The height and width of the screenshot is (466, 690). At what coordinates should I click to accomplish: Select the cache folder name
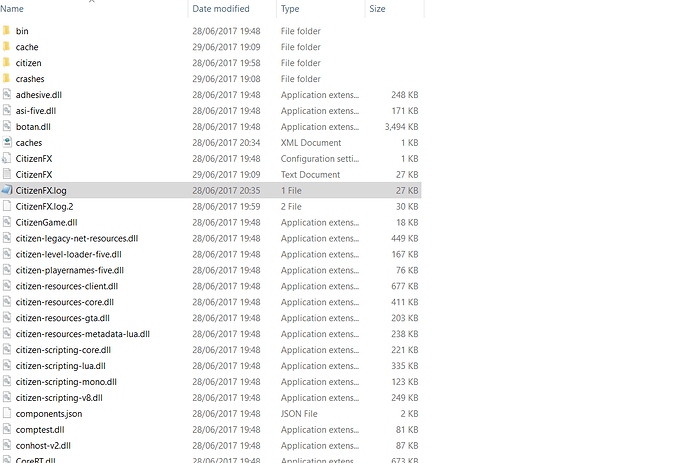(x=27, y=47)
